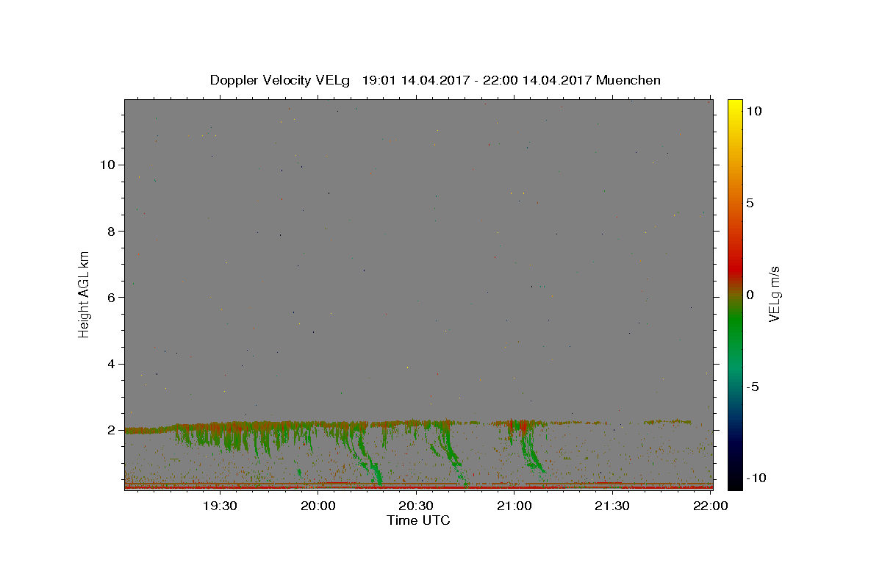Select the 21:00 time axis label
Image resolution: width=882 pixels, height=588 pixels.
(x=514, y=506)
